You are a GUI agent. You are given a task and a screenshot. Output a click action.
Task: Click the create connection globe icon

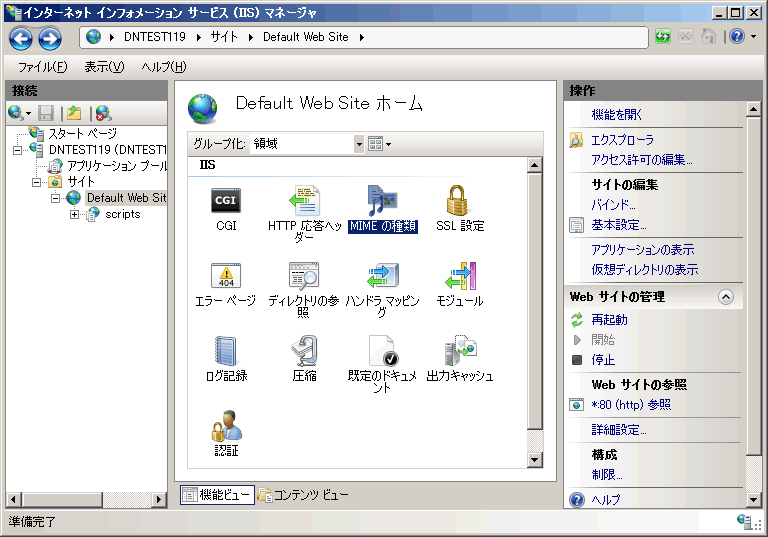(16, 113)
